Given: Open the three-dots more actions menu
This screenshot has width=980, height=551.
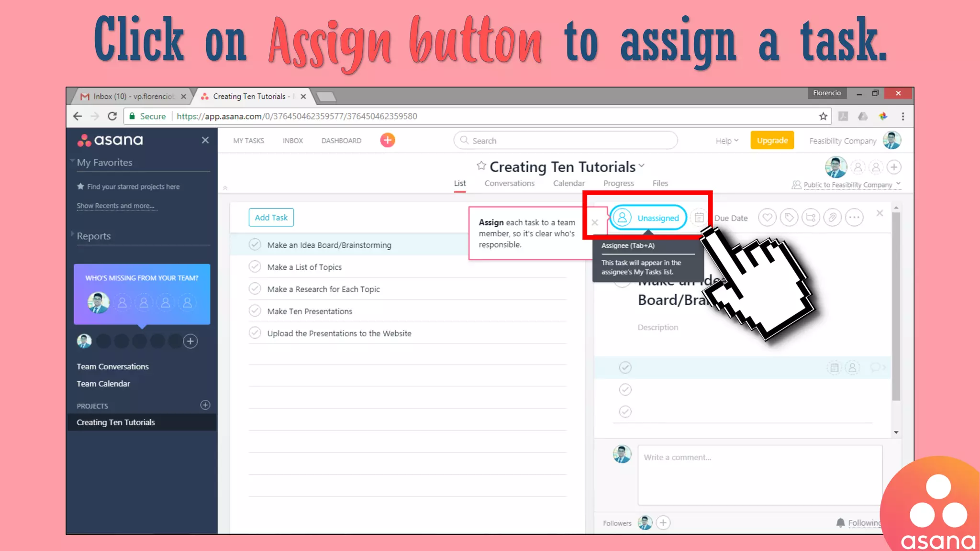Looking at the screenshot, I should (x=854, y=218).
